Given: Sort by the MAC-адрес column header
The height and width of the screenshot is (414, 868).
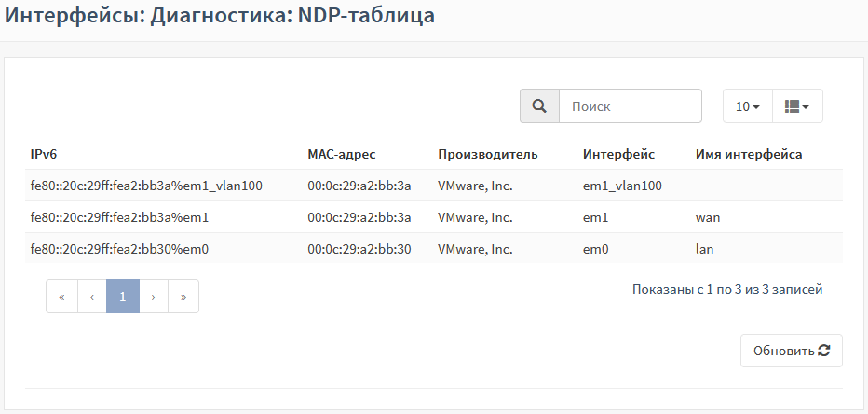Looking at the screenshot, I should click(341, 154).
